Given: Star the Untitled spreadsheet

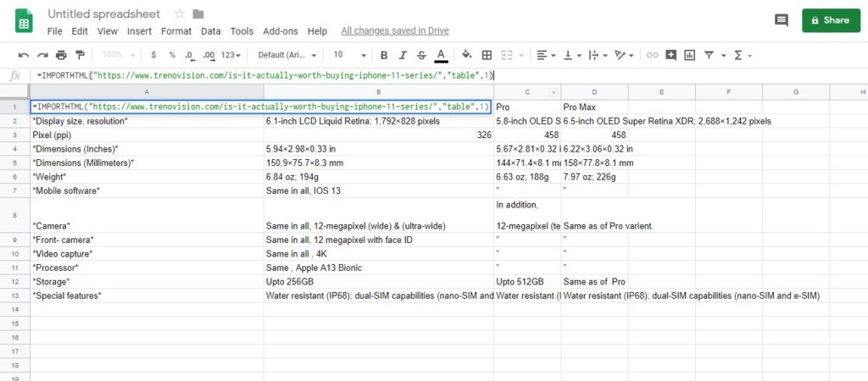Looking at the screenshot, I should (180, 14).
